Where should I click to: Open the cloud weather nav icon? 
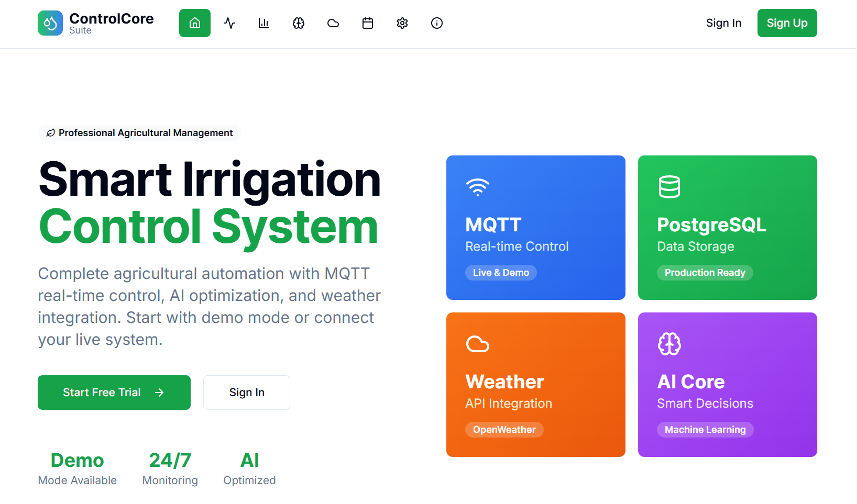(x=333, y=23)
